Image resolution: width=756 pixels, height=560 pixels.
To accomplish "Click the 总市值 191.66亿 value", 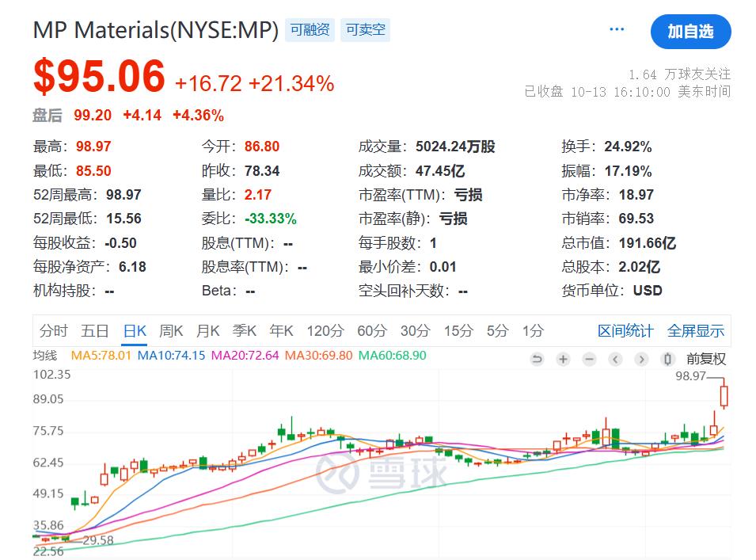I will click(647, 242).
